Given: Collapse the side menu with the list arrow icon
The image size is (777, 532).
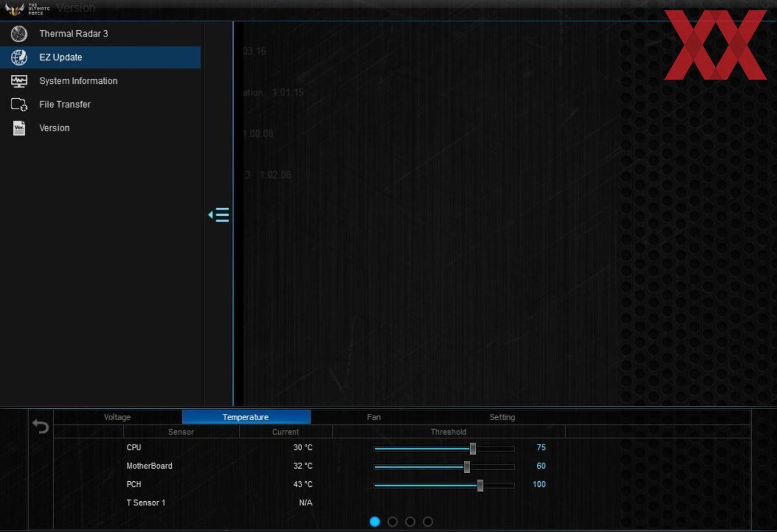Looking at the screenshot, I should click(219, 215).
